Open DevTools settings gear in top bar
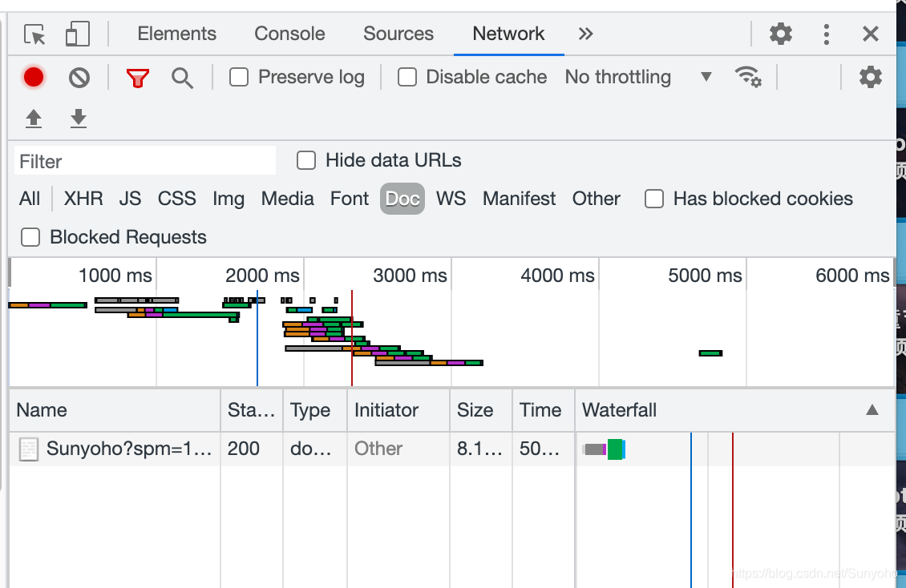This screenshot has width=906, height=588. tap(781, 34)
